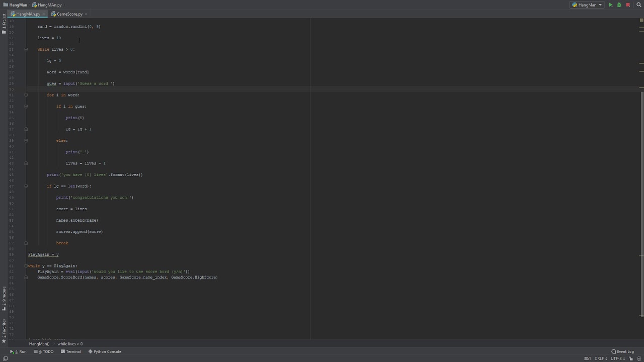This screenshot has height=362, width=644.
Task: Click 'names.append(name)' line
Action: pos(77,220)
